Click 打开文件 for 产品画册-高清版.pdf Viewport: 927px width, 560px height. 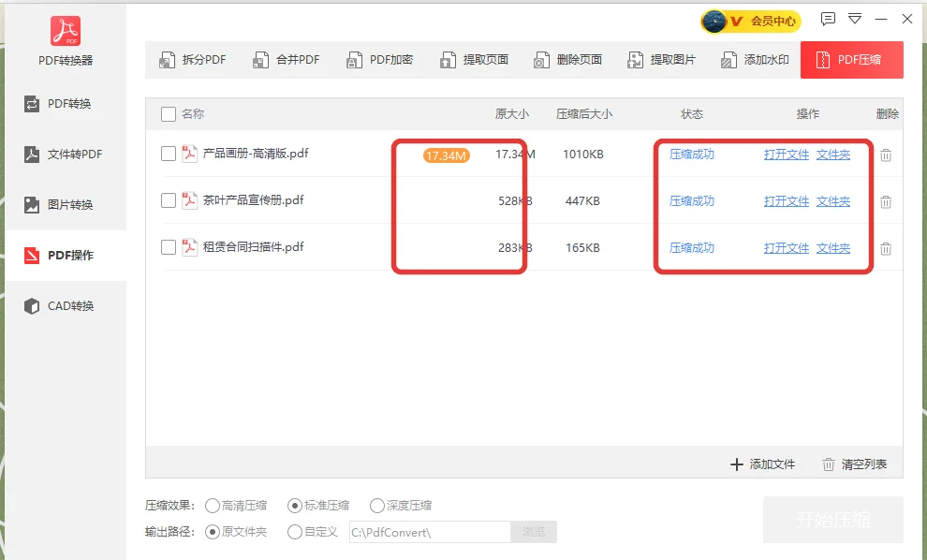[x=787, y=155]
